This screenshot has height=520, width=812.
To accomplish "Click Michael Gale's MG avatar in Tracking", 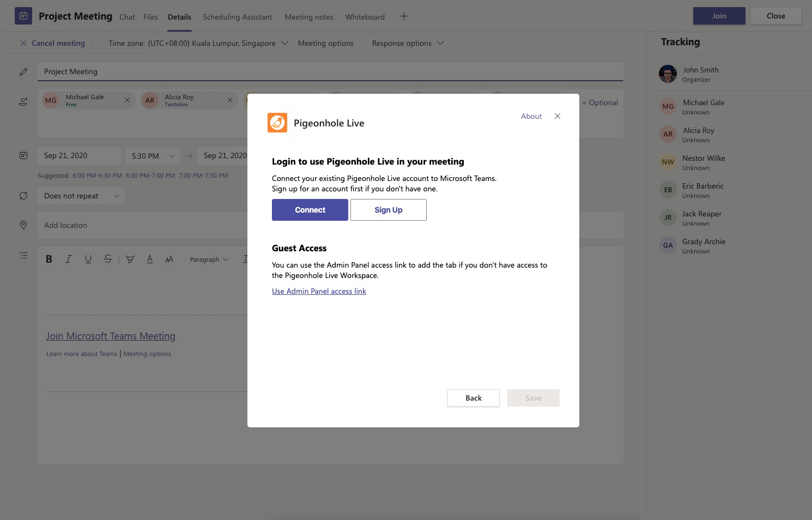I will point(668,106).
